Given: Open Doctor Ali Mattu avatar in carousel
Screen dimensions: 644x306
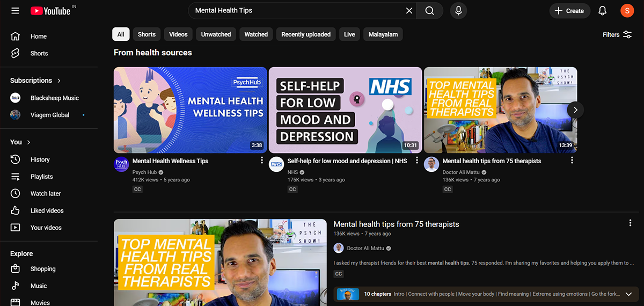Looking at the screenshot, I should 431,164.
